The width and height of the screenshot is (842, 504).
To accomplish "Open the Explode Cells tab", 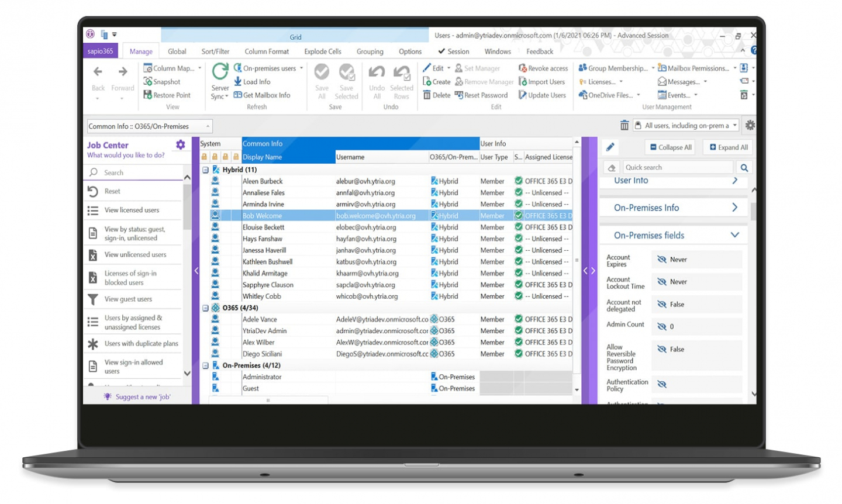I will pyautogui.click(x=323, y=51).
